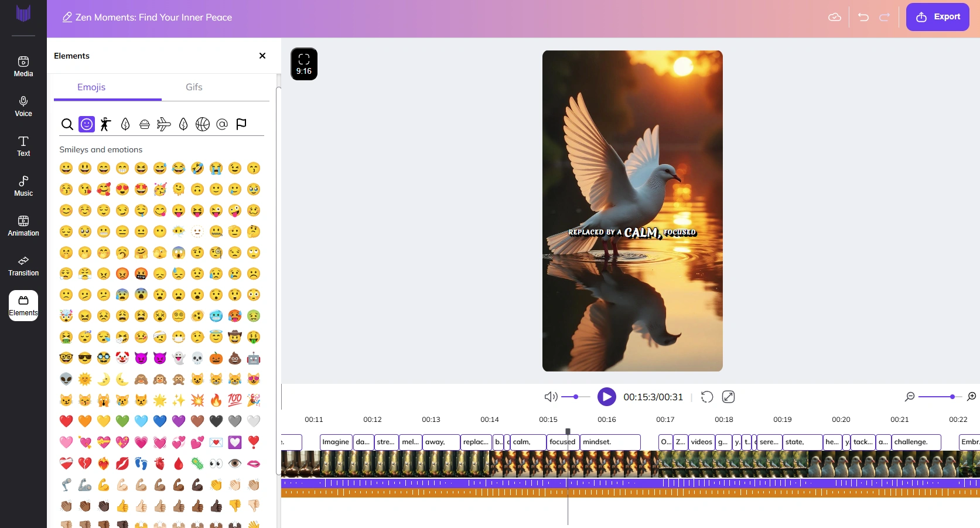Screen dimensions: 980x528
Task: Click the search emoji magnifier icon
Action: [67, 124]
